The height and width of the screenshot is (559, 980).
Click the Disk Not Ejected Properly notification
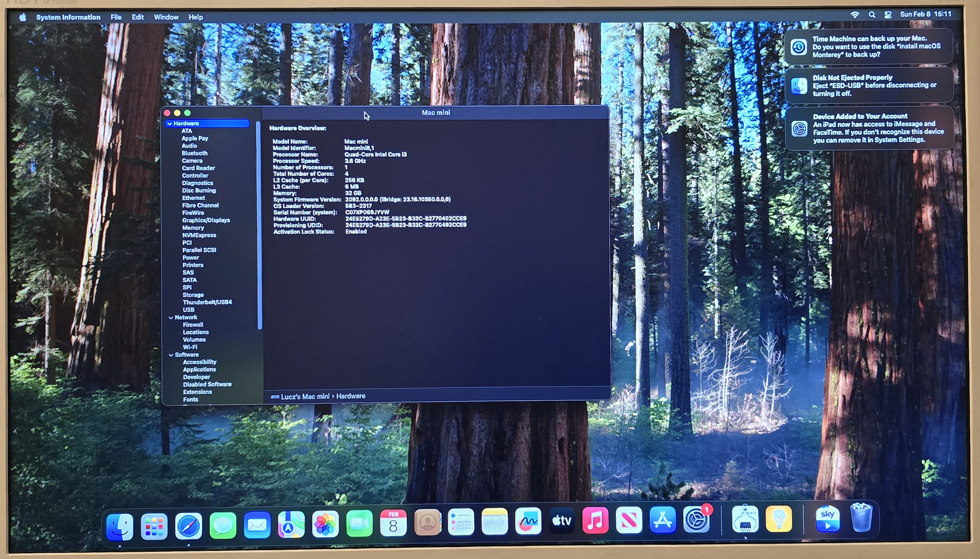869,85
